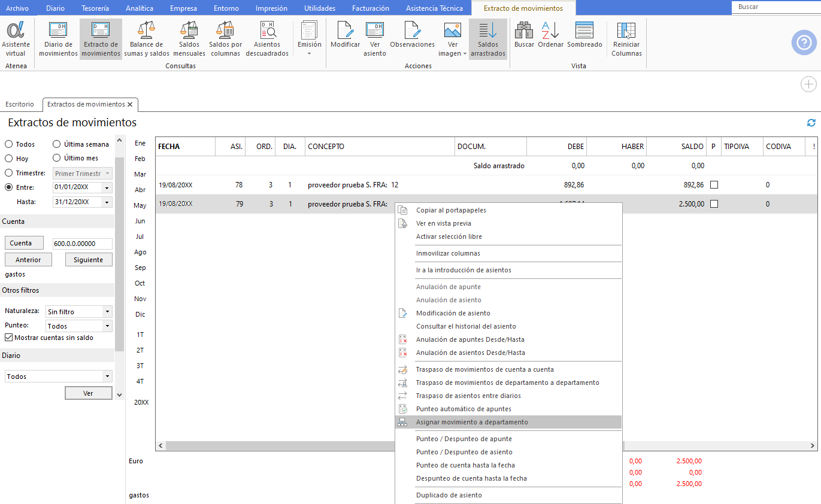
Task: Close the Extractos de movimientos tab
Action: [x=130, y=104]
